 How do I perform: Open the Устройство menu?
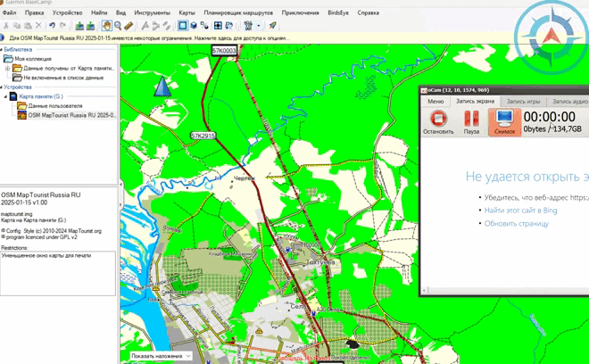coord(67,12)
